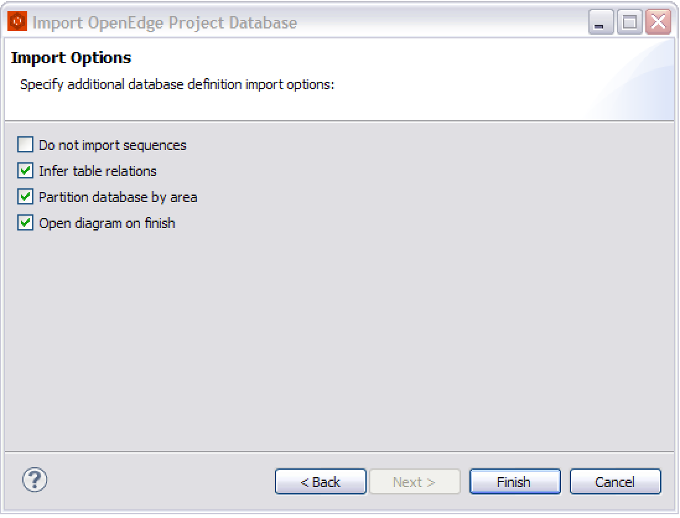
Task: Go to the previous page with Back
Action: click(x=320, y=482)
